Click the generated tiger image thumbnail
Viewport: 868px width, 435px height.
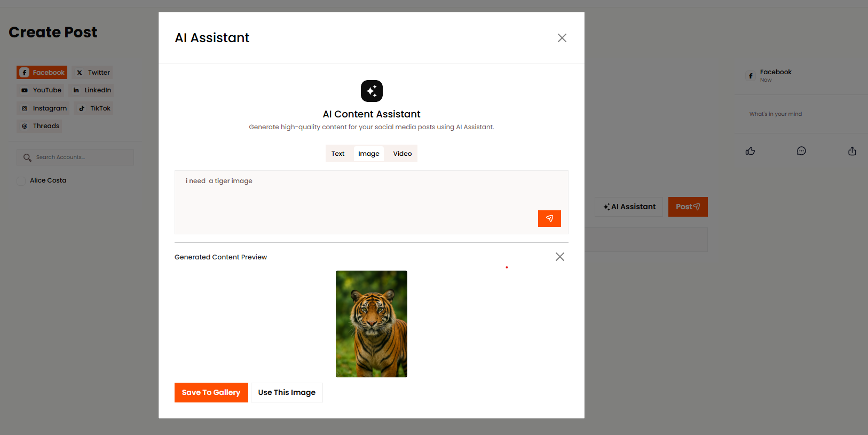(372, 324)
